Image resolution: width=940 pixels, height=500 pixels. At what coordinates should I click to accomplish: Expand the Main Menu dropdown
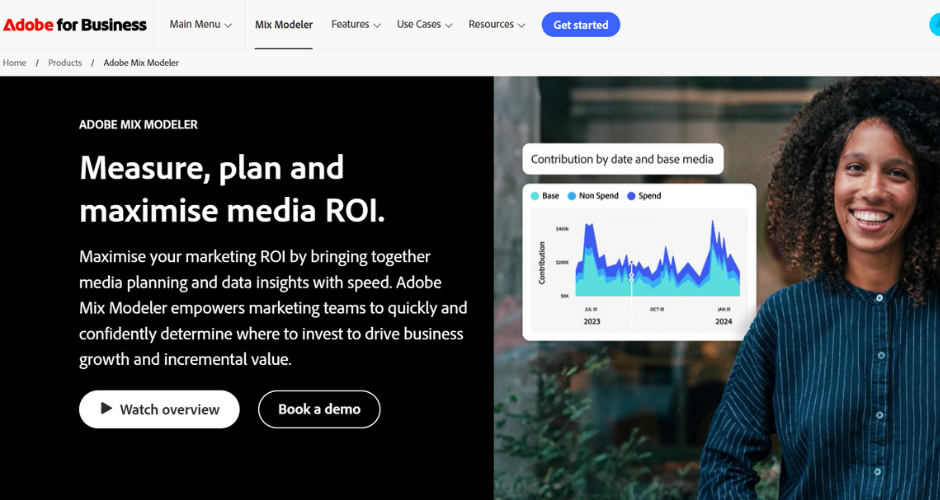[x=200, y=24]
